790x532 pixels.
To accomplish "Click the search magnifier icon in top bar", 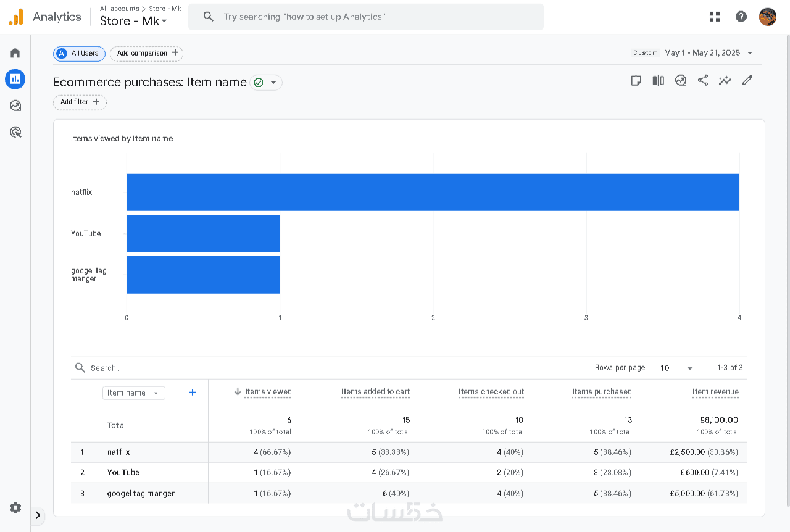I will point(209,17).
